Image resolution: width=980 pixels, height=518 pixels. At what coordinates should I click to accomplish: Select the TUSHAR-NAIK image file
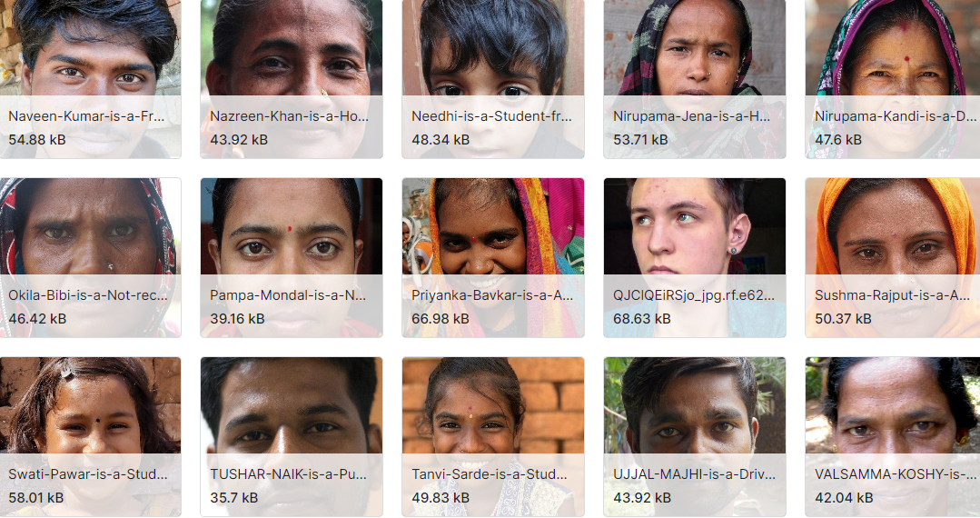292,437
